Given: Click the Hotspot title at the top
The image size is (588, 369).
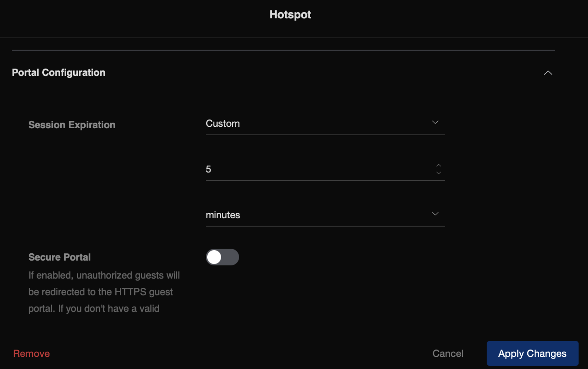Looking at the screenshot, I should [x=290, y=15].
